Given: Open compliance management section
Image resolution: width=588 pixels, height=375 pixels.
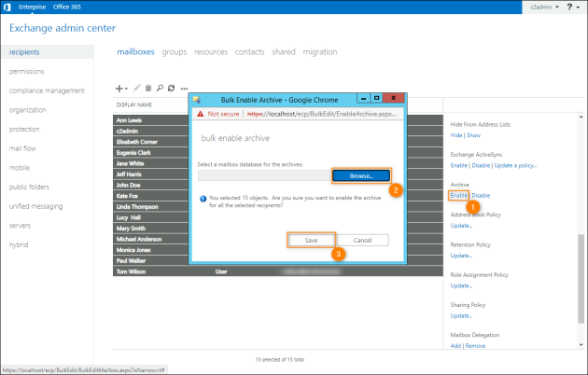Looking at the screenshot, I should point(47,90).
